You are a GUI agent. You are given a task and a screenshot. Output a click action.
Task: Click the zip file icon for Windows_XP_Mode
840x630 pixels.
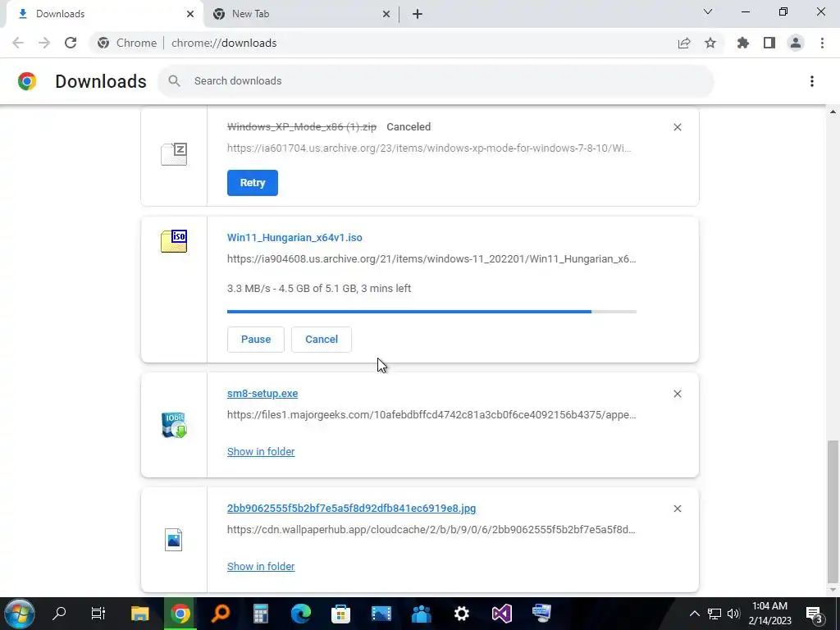coord(174,154)
